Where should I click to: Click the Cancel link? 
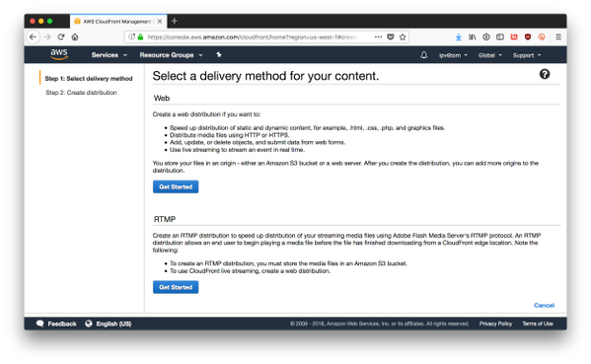pyautogui.click(x=544, y=305)
